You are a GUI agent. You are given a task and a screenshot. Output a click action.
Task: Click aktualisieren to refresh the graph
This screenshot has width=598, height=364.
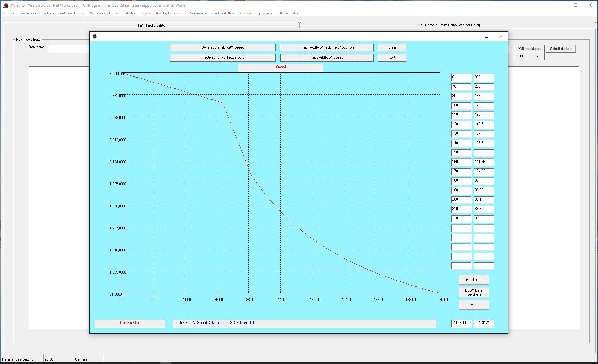(474, 280)
